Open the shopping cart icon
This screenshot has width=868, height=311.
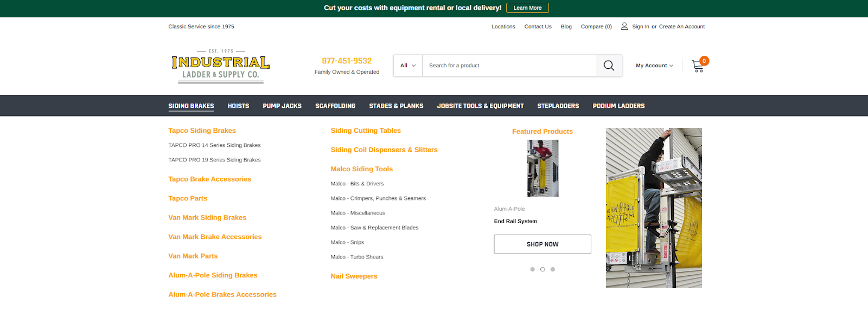pyautogui.click(x=698, y=66)
